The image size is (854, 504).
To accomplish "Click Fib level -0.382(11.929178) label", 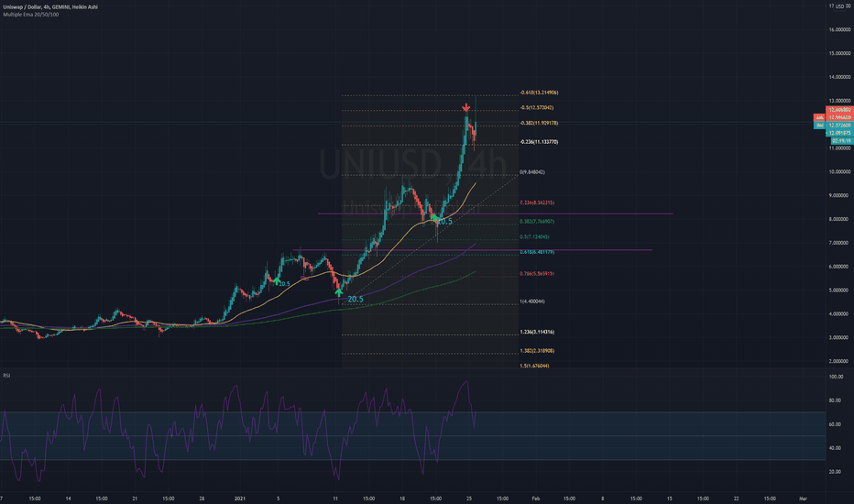I will 539,123.
